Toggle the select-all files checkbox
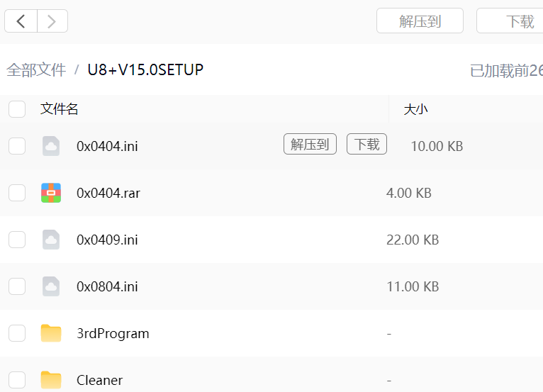 [17, 109]
